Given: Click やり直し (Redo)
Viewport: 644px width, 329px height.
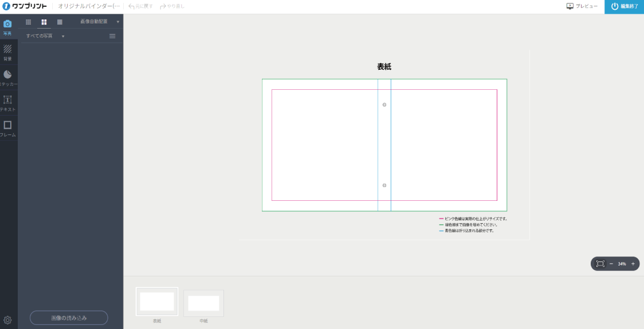Looking at the screenshot, I should point(172,6).
